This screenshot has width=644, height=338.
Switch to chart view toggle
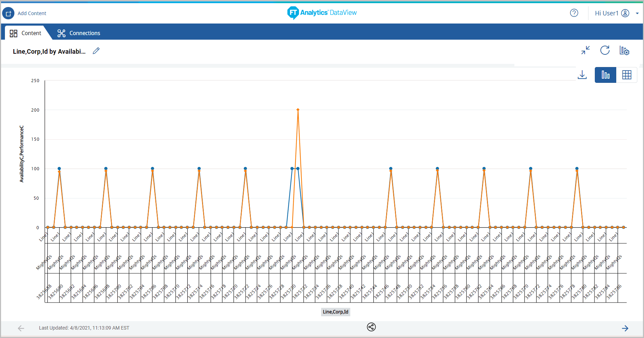pos(605,75)
